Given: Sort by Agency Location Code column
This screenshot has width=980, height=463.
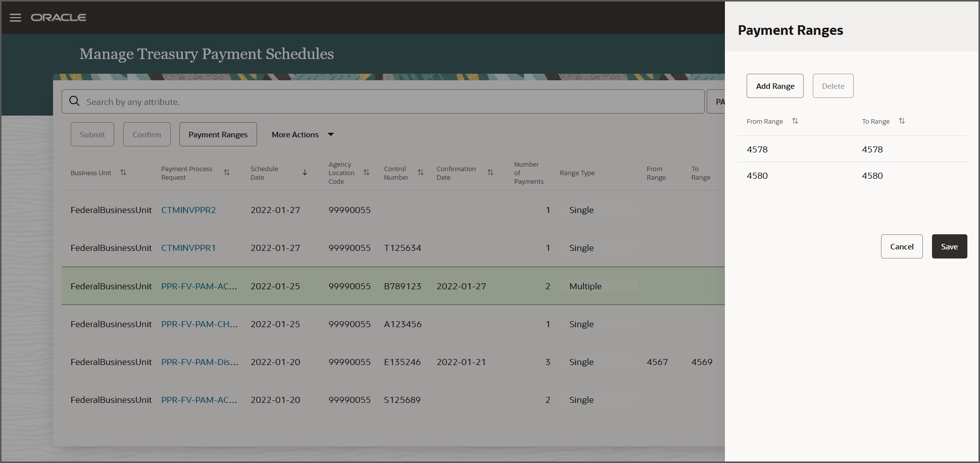Looking at the screenshot, I should pyautogui.click(x=367, y=173).
